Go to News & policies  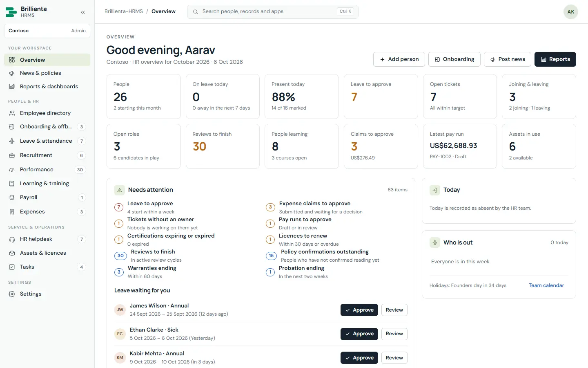pyautogui.click(x=47, y=73)
